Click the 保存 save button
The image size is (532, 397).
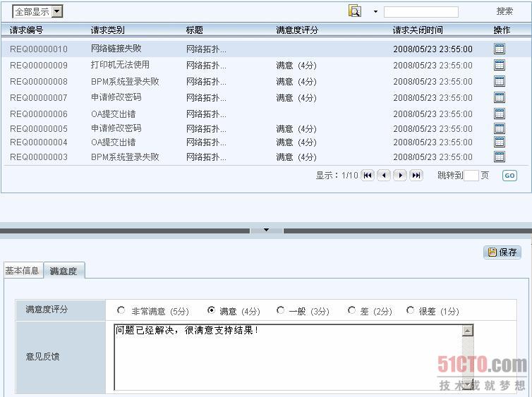[502, 252]
